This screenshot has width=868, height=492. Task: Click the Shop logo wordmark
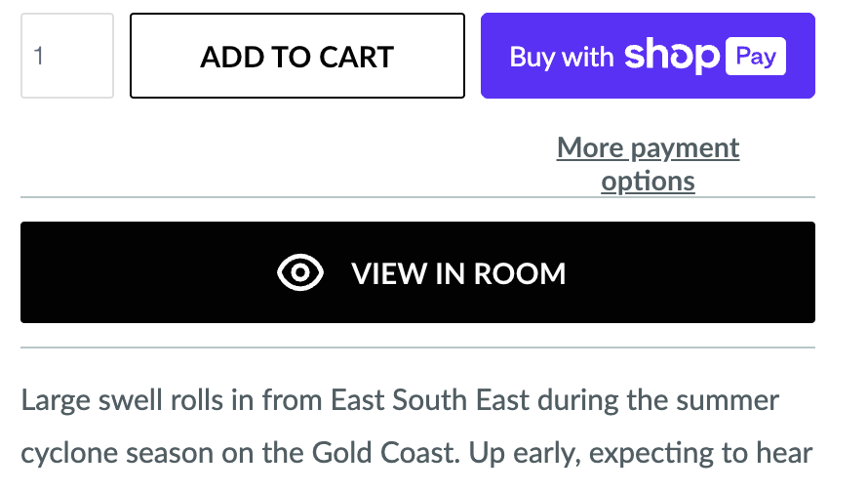(x=671, y=56)
